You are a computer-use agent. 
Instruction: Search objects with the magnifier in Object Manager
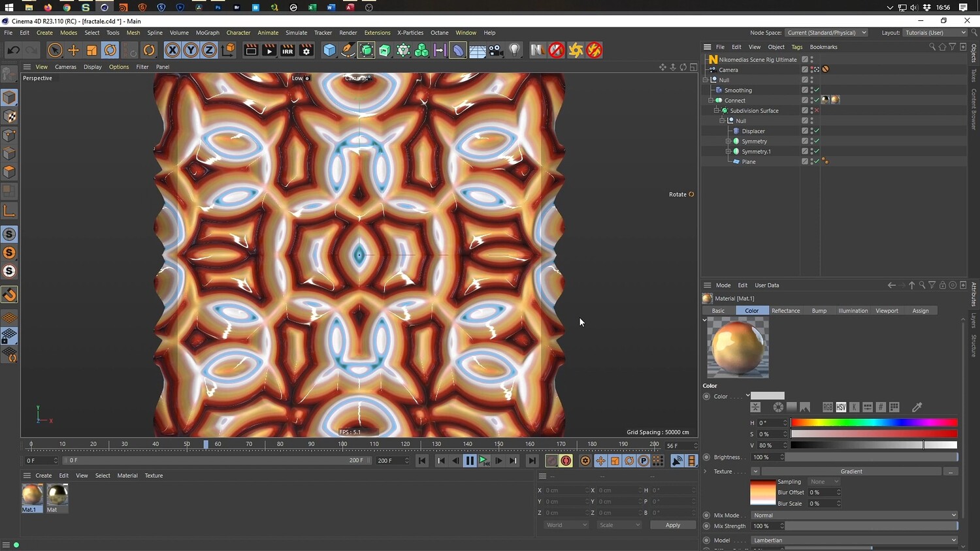point(932,47)
